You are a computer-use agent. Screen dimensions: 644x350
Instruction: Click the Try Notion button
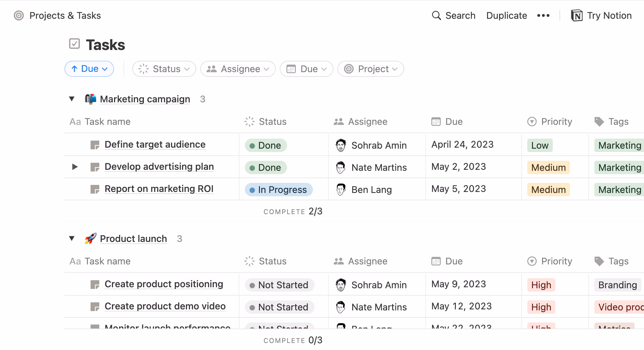[x=601, y=15]
